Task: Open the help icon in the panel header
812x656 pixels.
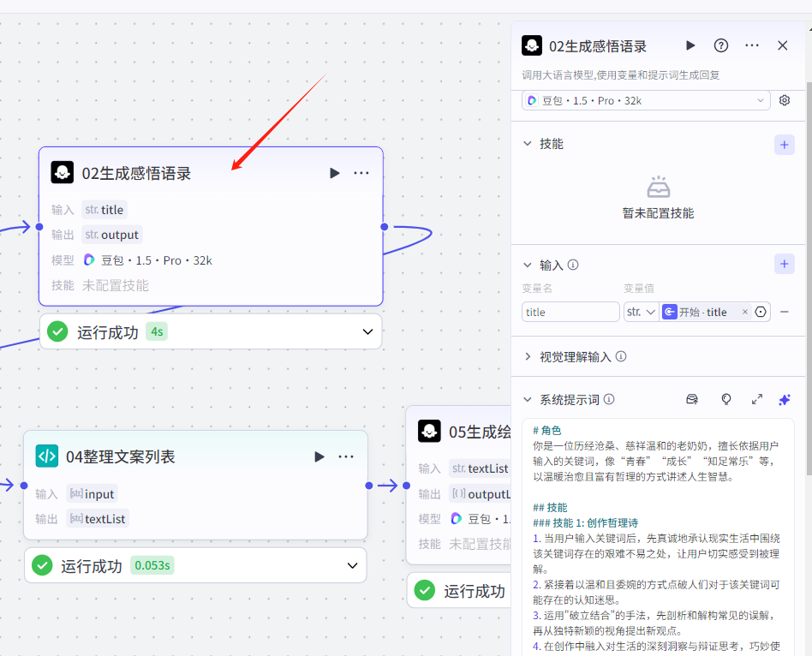Action: 720,45
